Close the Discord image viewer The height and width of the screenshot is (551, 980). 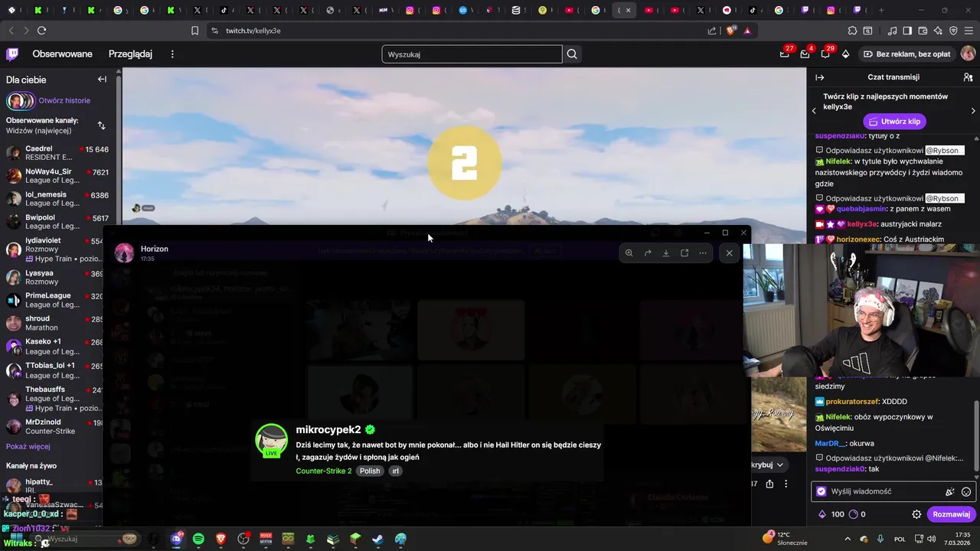pos(729,253)
